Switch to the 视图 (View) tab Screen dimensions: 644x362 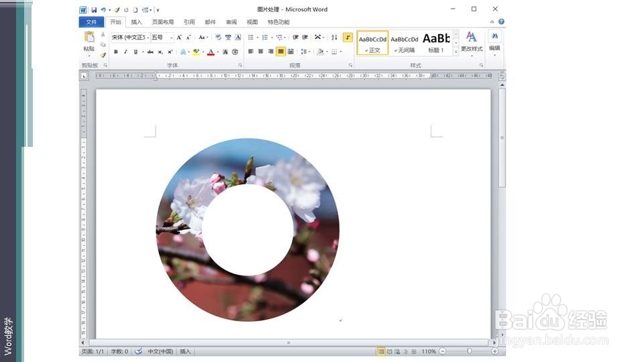click(x=252, y=22)
